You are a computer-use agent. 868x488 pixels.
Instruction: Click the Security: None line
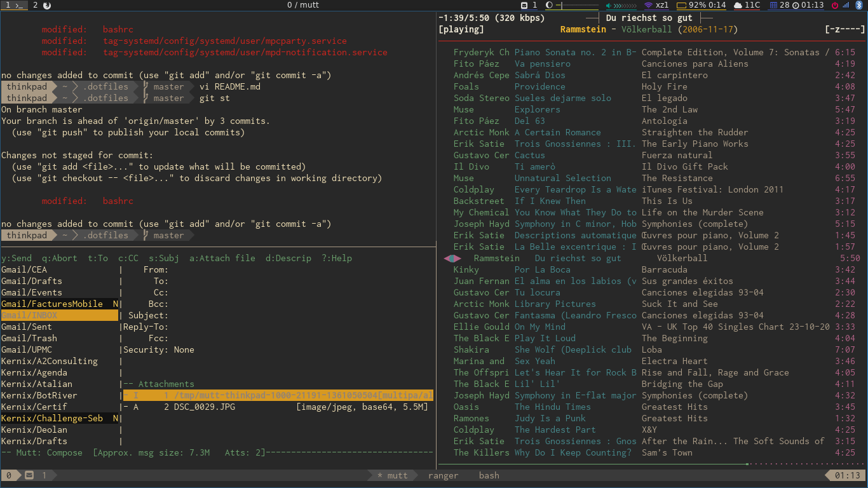click(x=159, y=349)
